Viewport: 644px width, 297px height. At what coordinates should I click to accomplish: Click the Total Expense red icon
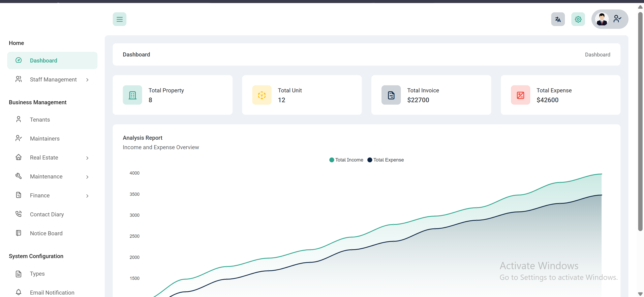(x=521, y=95)
